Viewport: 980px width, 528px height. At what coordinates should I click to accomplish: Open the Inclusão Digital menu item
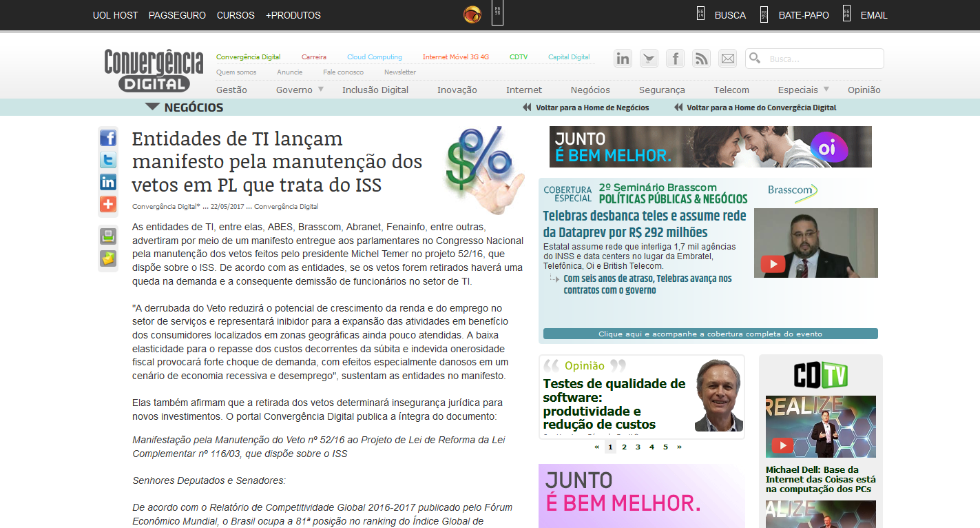375,90
